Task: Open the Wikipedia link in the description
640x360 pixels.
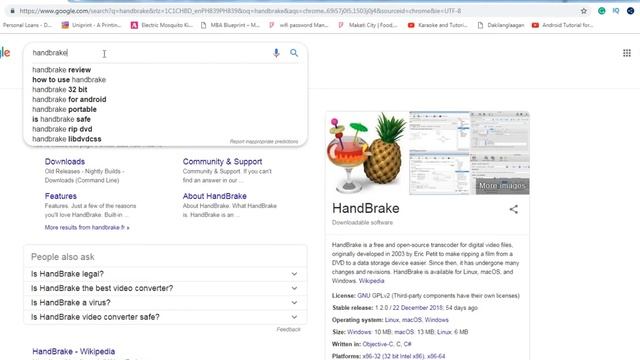Action: [371, 281]
